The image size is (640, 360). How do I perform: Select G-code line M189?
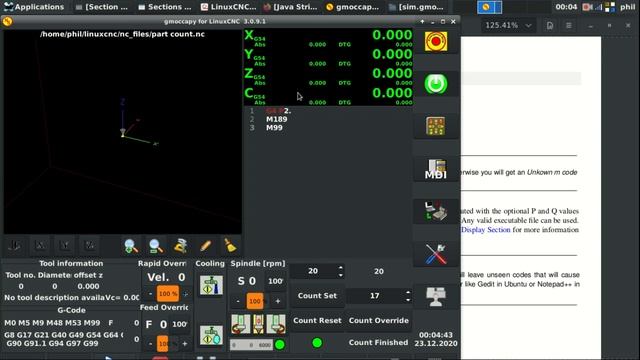276,119
